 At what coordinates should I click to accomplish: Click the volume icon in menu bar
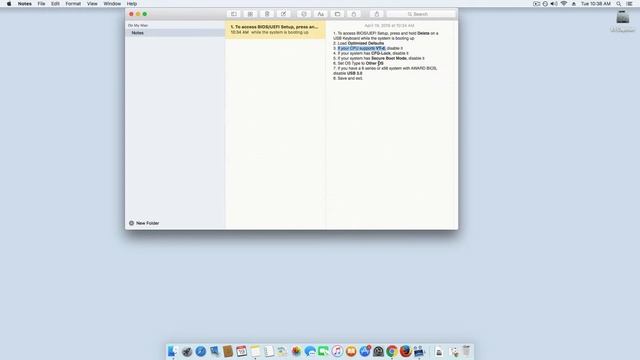(x=554, y=3)
